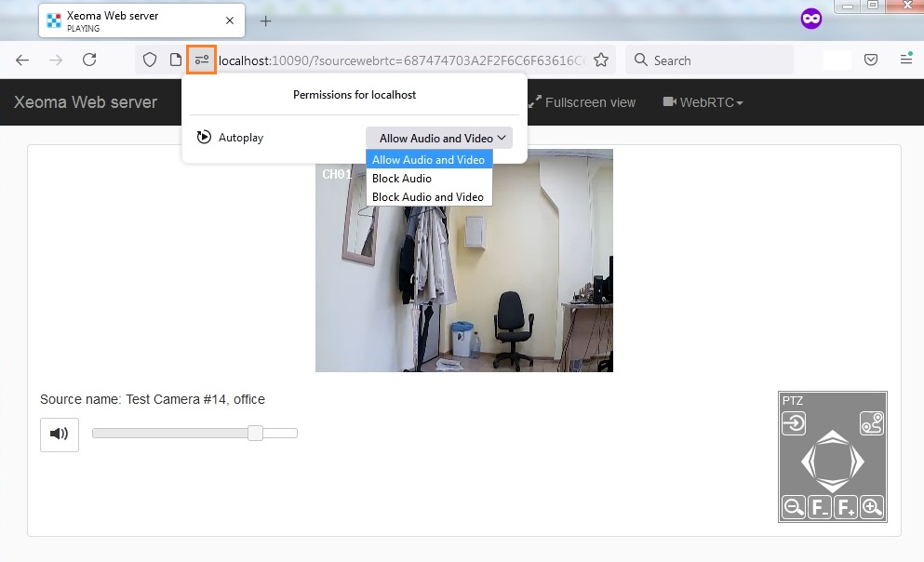Select Block Audio option
This screenshot has height=562, width=924.
coord(429,179)
